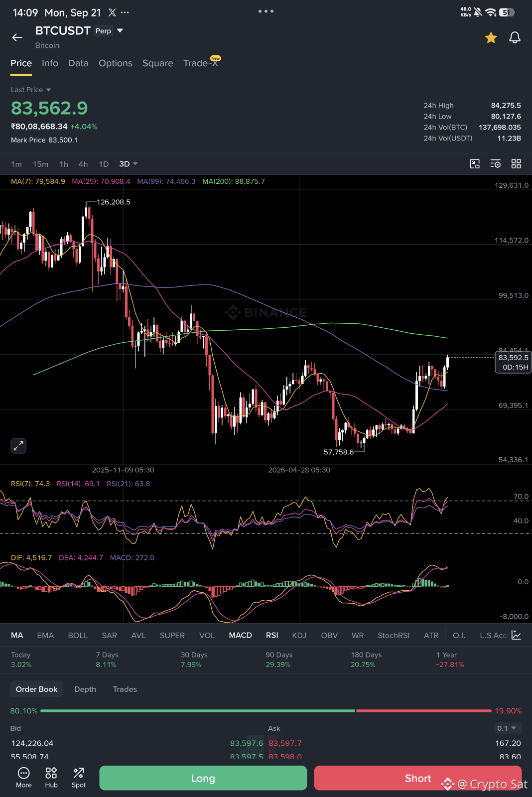The height and width of the screenshot is (797, 532).
Task: Tap the back arrow icon
Action: (x=17, y=37)
